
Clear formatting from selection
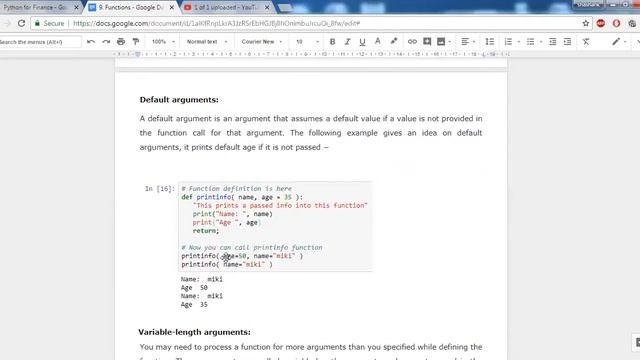pyautogui.click(x=586, y=42)
